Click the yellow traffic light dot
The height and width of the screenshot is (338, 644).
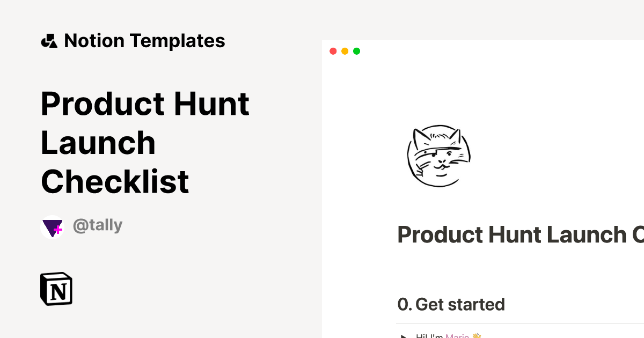click(345, 51)
